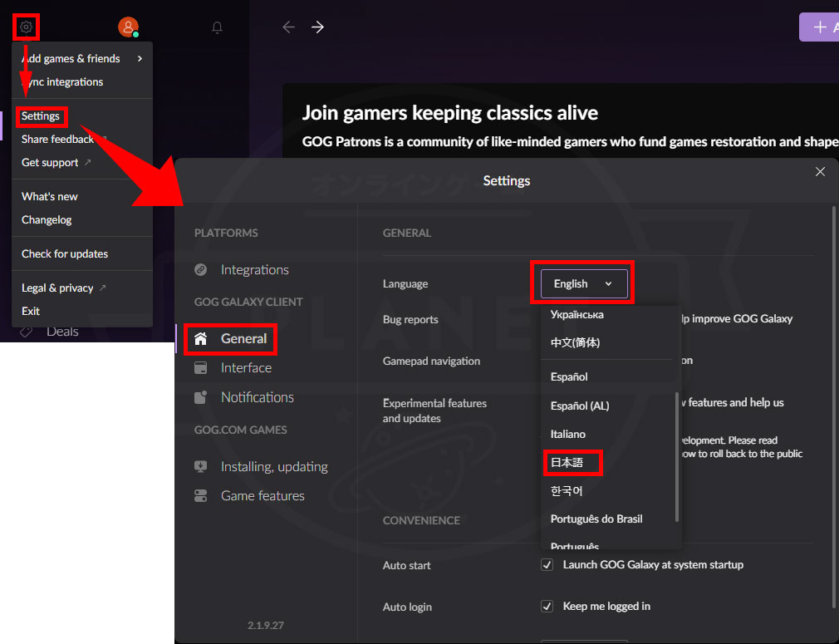Click the Auto login label
The image size is (839, 644).
(407, 607)
